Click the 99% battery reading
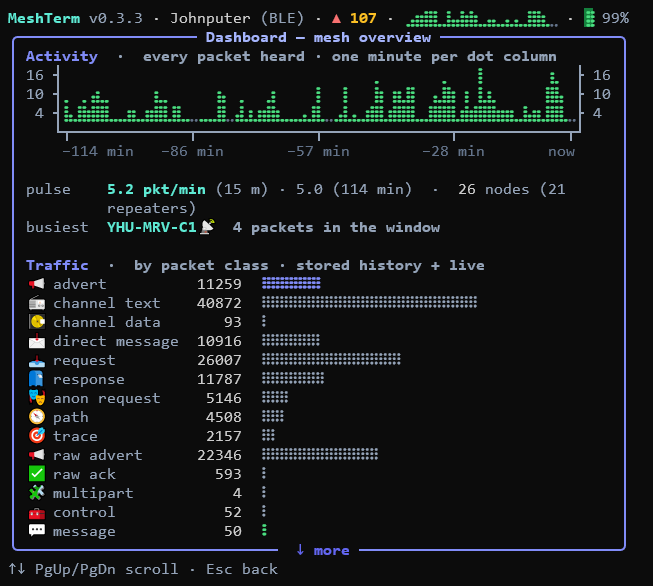This screenshot has width=653, height=586. [616, 18]
